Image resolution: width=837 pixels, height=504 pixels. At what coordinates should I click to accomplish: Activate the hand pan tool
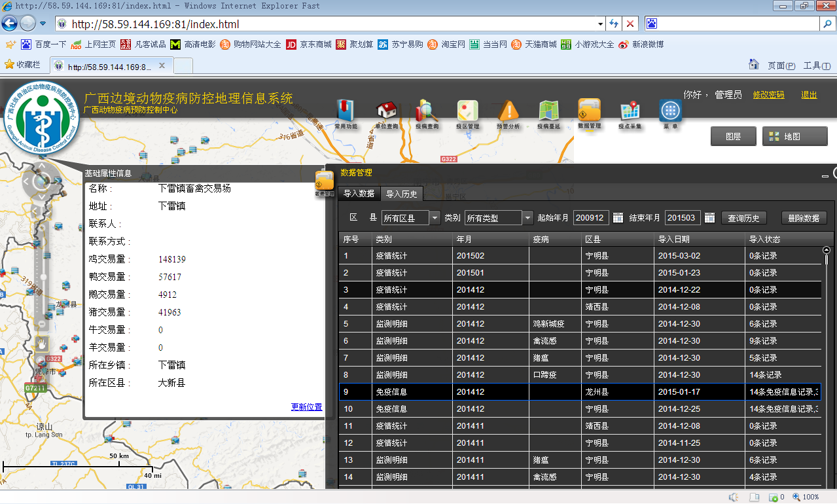[x=42, y=344]
